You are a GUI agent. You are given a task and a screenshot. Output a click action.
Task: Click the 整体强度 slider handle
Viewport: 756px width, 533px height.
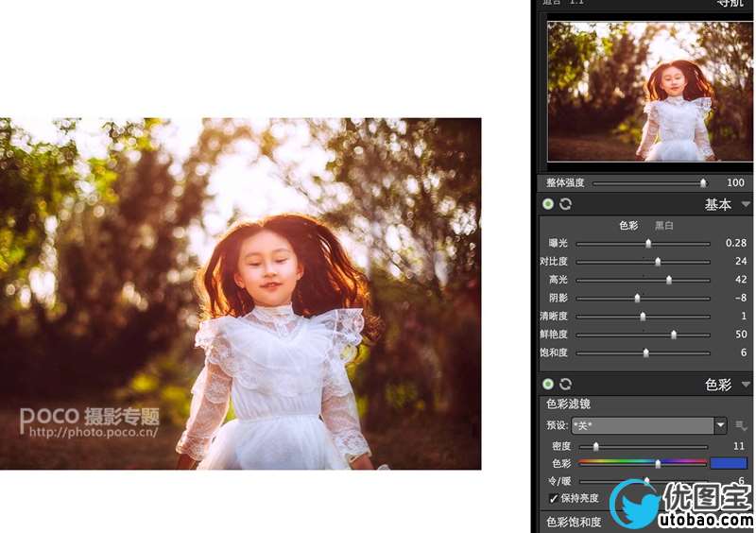click(702, 182)
